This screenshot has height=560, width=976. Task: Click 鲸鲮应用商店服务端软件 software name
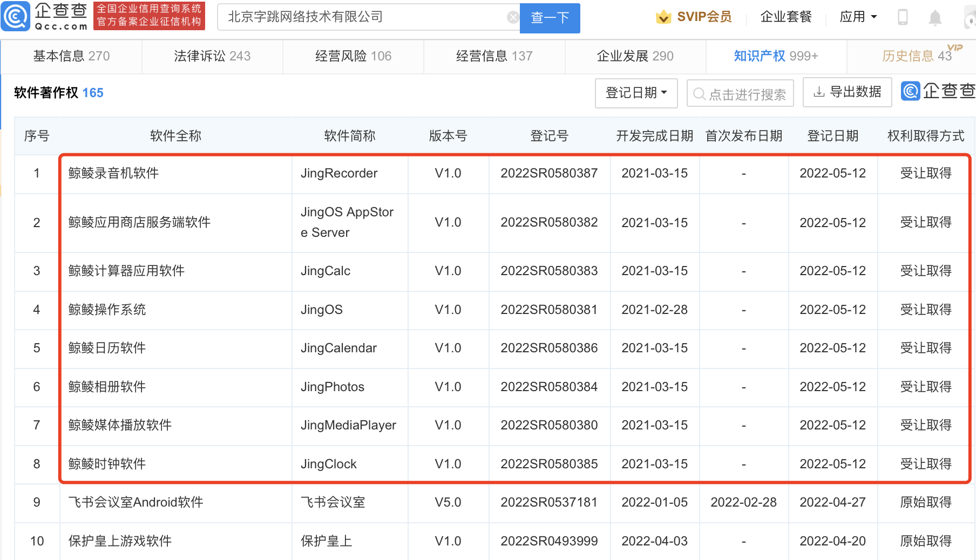(x=139, y=222)
